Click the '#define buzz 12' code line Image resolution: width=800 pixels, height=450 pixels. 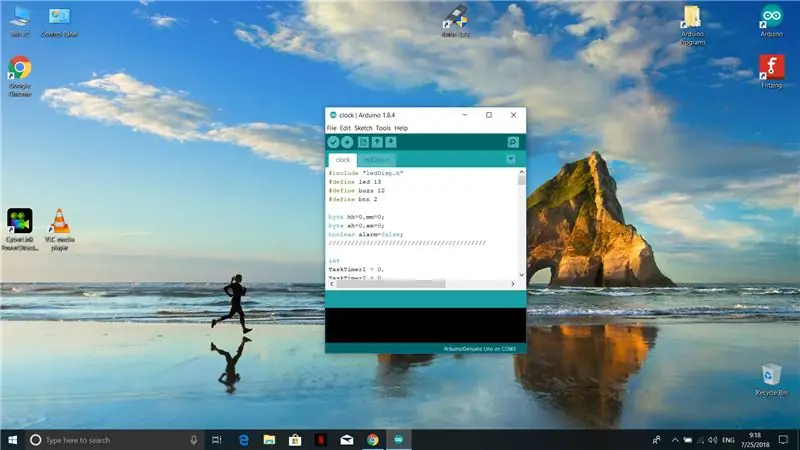pos(357,190)
